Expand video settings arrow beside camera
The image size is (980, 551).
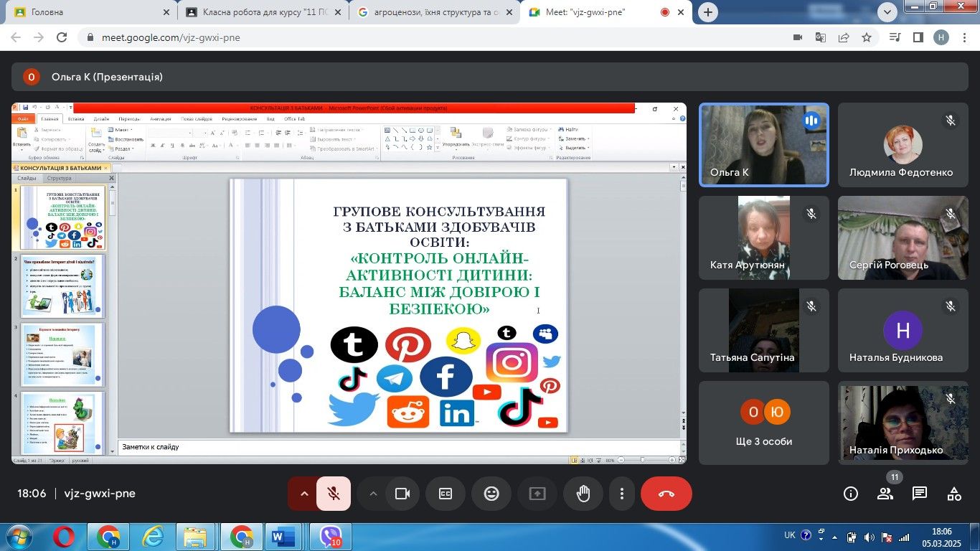pos(372,494)
